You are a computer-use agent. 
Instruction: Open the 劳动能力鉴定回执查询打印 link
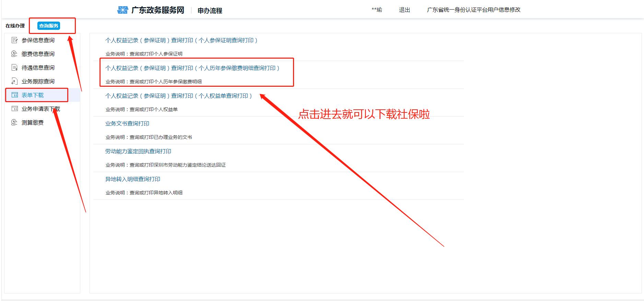[138, 151]
